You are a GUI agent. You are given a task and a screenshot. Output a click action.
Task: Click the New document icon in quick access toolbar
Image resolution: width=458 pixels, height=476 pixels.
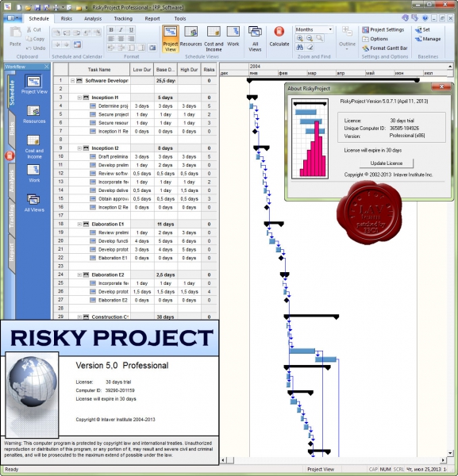tap(19, 7)
